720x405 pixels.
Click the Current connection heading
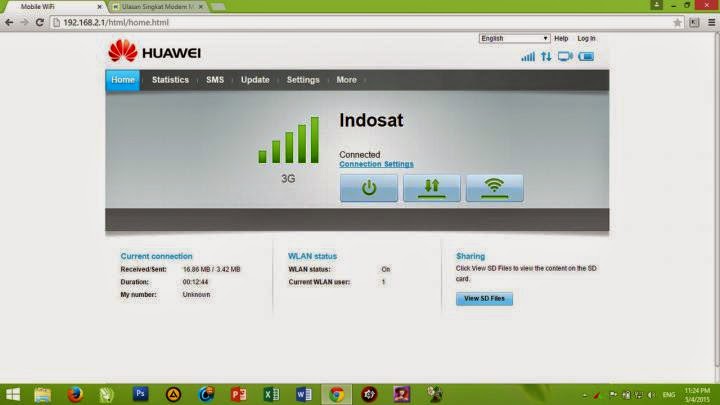point(157,256)
